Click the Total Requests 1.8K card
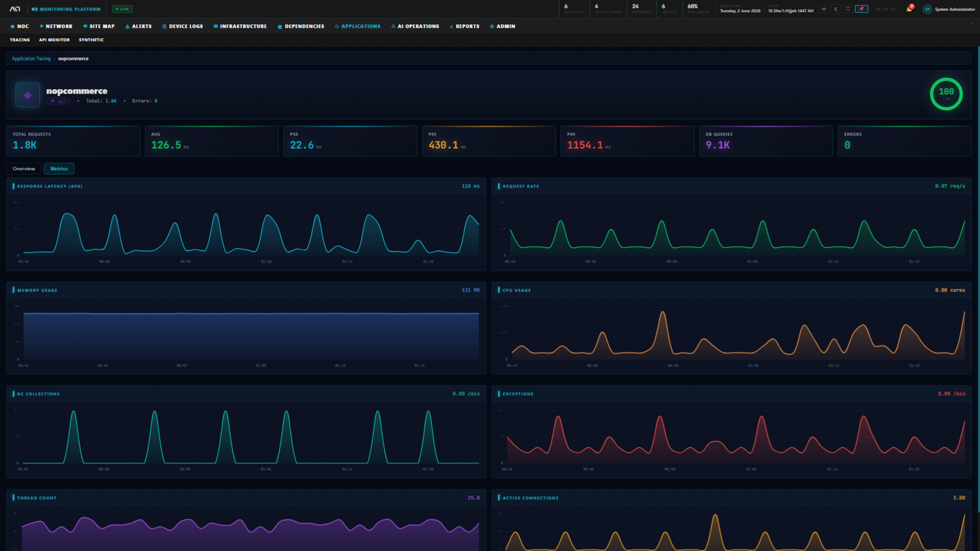 coord(73,141)
